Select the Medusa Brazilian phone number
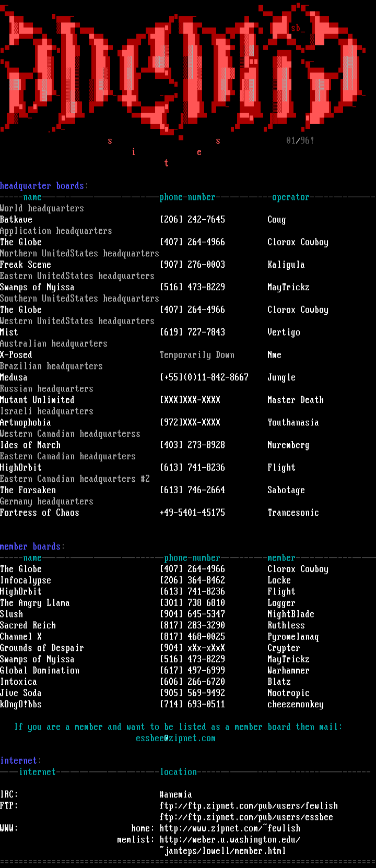This screenshot has height=868, width=376. click(204, 377)
